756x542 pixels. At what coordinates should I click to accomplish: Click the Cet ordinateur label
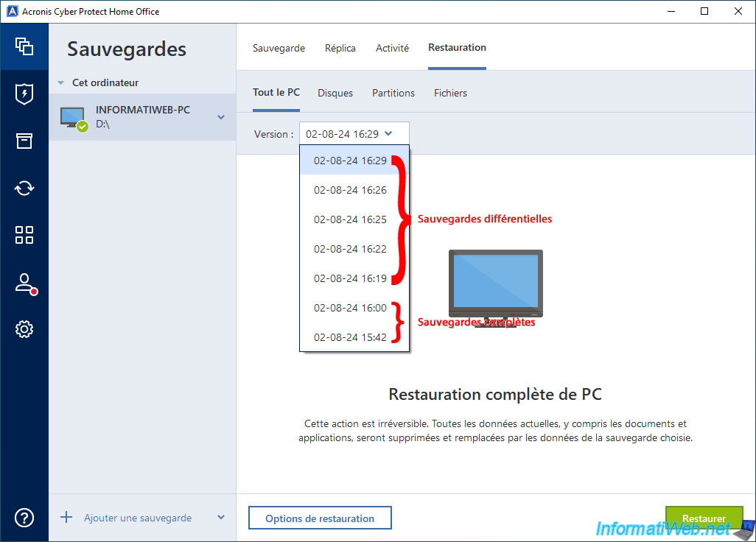point(105,83)
